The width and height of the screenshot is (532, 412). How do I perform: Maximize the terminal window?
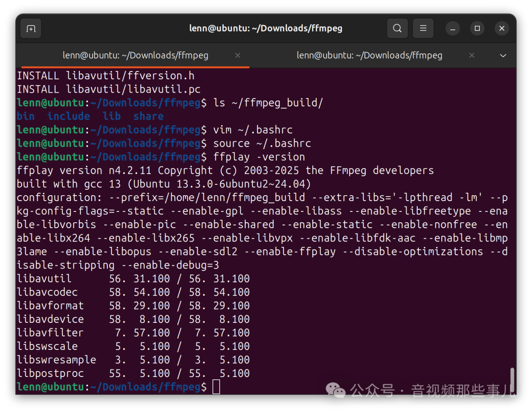click(477, 28)
